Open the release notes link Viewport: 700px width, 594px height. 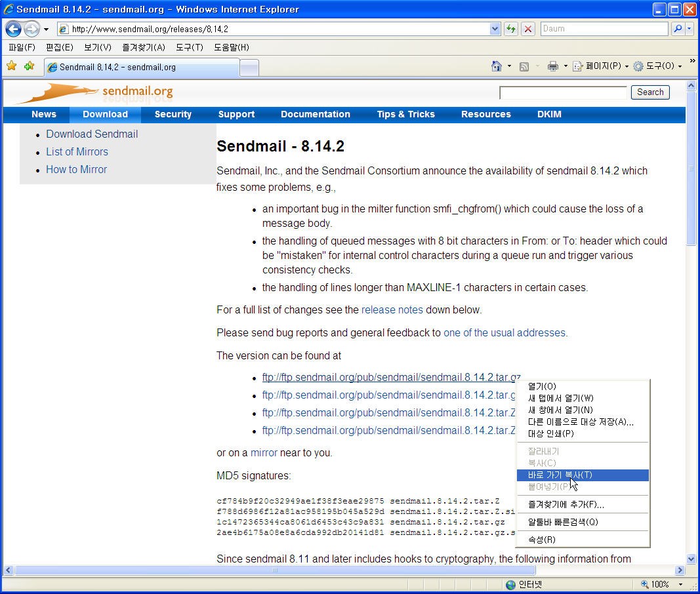tap(392, 309)
